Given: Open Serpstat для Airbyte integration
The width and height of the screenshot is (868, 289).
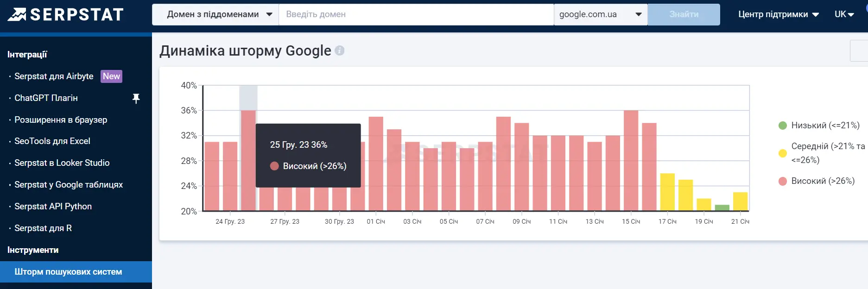Looking at the screenshot, I should (54, 76).
